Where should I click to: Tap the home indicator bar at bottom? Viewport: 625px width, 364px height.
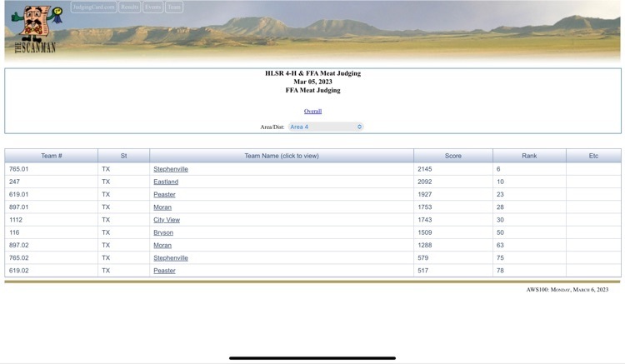click(x=312, y=358)
